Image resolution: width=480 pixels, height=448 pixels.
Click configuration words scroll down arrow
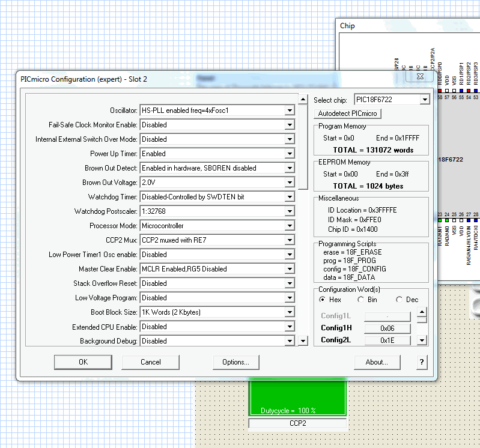tap(422, 340)
